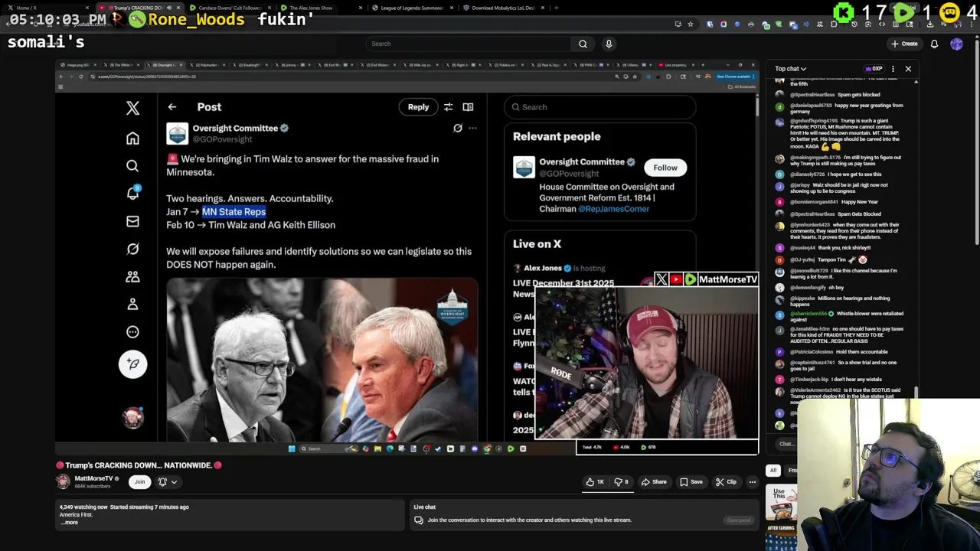Click the 0XP badge in chat header
980x551 pixels.
pos(874,69)
